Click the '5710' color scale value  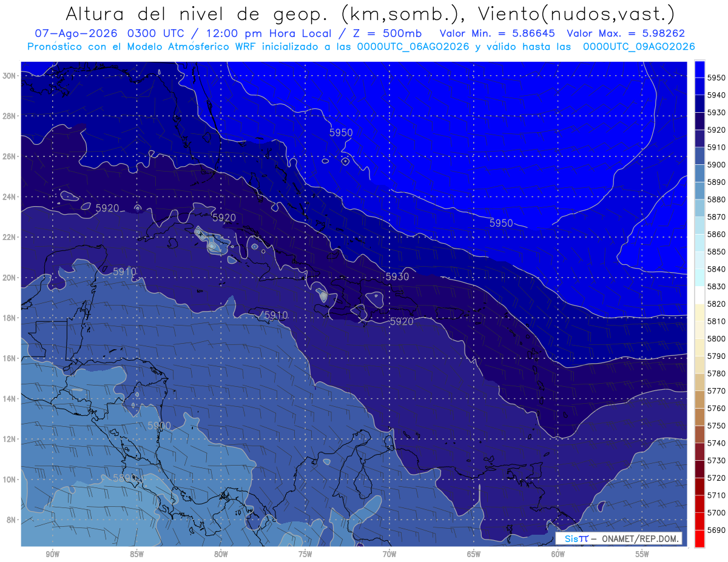click(716, 495)
